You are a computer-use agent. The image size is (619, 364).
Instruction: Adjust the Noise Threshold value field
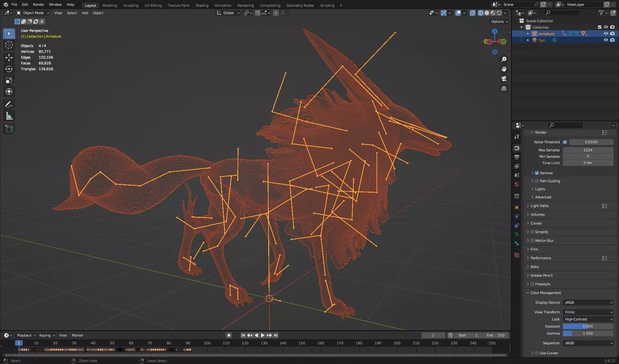(591, 142)
